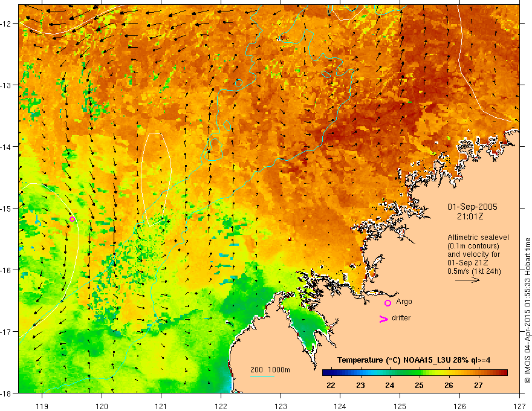The height and width of the screenshot is (411, 532).
Task: Click the 'drifter' legend label
Action: [401, 318]
